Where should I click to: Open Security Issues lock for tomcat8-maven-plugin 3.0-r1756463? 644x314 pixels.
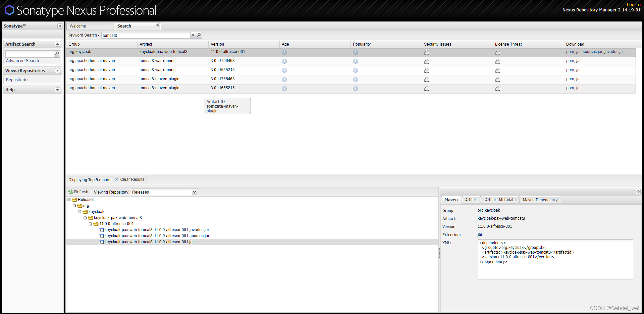pos(427,80)
